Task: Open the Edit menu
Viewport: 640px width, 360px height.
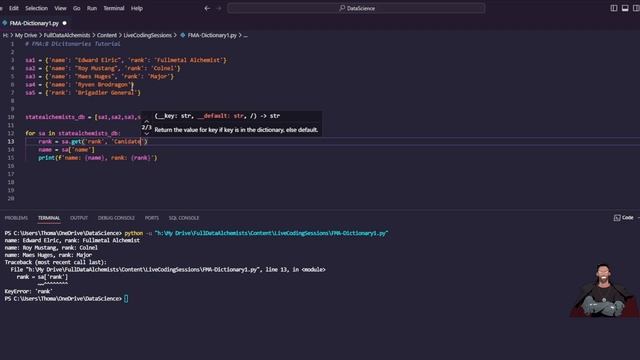Action: [14, 8]
